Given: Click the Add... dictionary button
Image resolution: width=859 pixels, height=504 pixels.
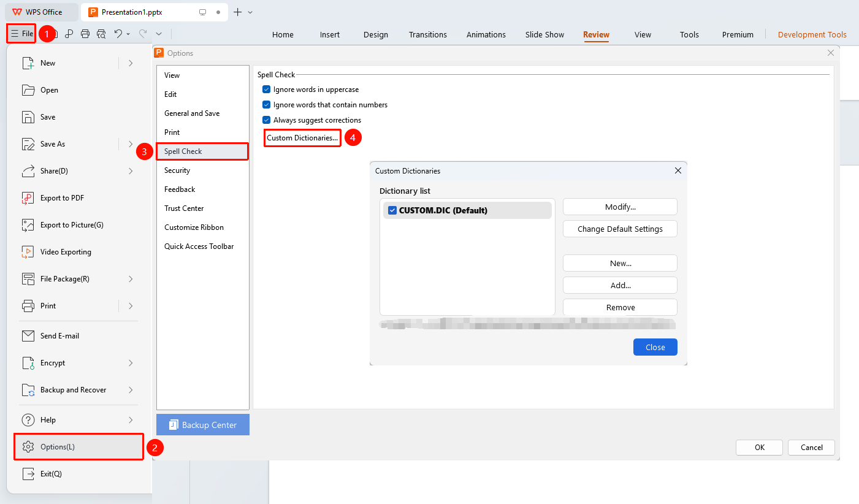Looking at the screenshot, I should [x=620, y=285].
